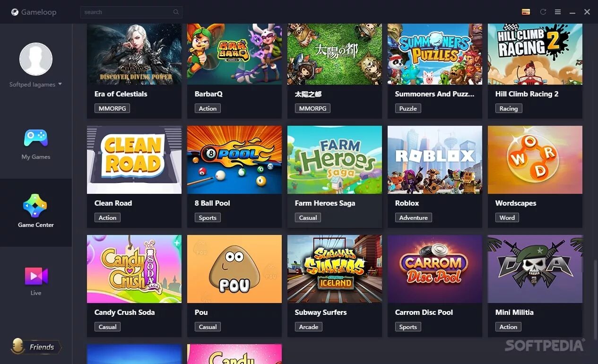
Task: Click into the search input field
Action: [131, 12]
